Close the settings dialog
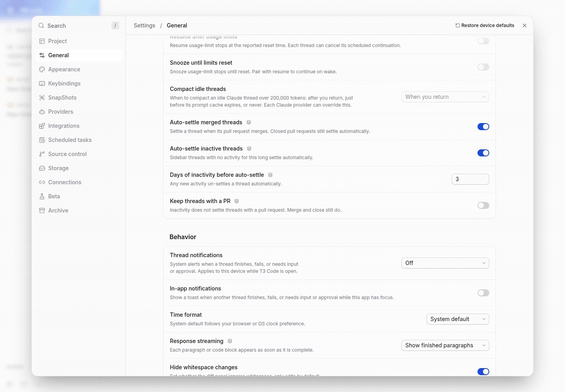The height and width of the screenshot is (392, 565). click(525, 25)
